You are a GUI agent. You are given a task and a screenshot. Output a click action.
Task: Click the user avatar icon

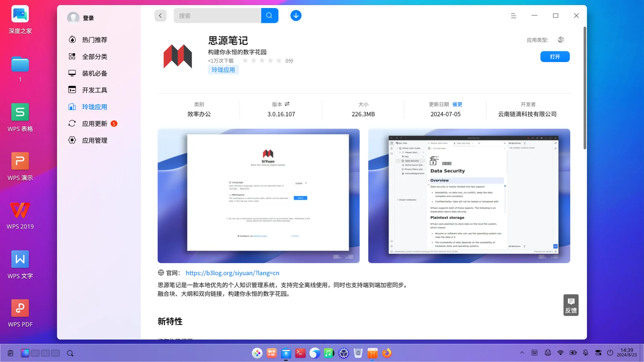pos(73,18)
